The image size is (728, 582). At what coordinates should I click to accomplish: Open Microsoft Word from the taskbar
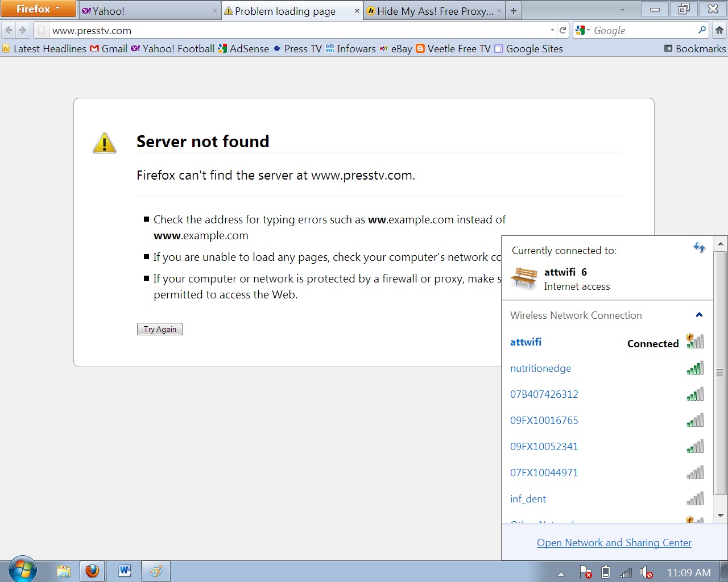(125, 571)
